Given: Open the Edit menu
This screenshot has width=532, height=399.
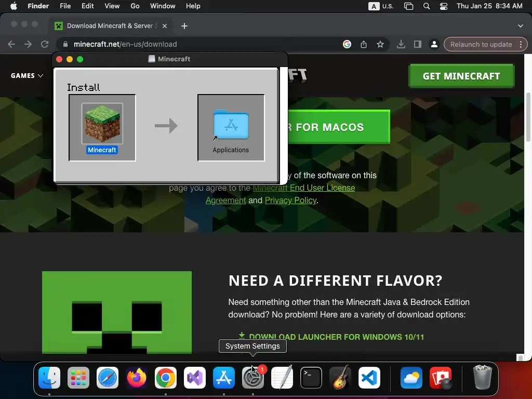Looking at the screenshot, I should 87,6.
